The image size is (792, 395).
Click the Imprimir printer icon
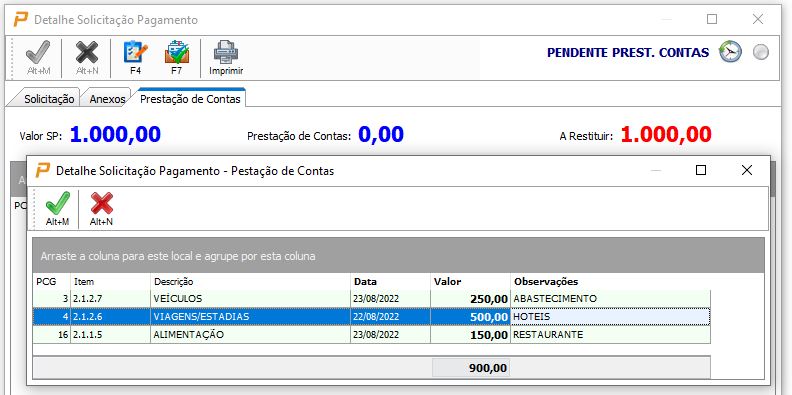tap(226, 58)
